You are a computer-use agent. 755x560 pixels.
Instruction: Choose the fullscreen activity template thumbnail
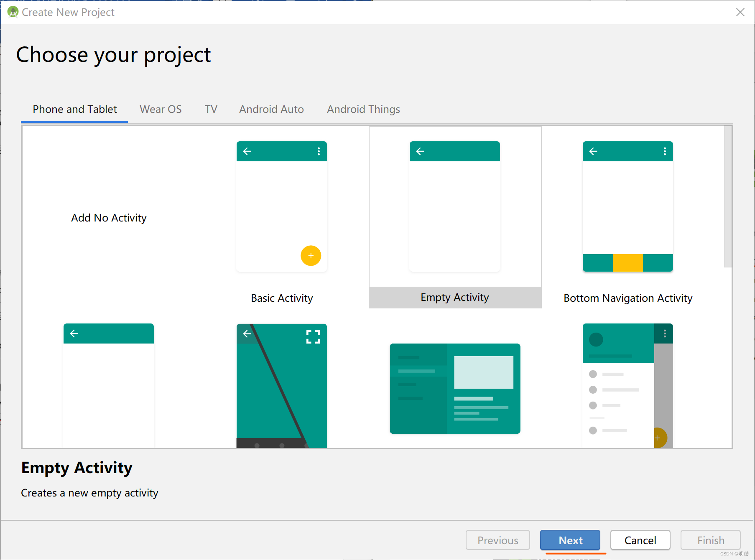tap(282, 386)
